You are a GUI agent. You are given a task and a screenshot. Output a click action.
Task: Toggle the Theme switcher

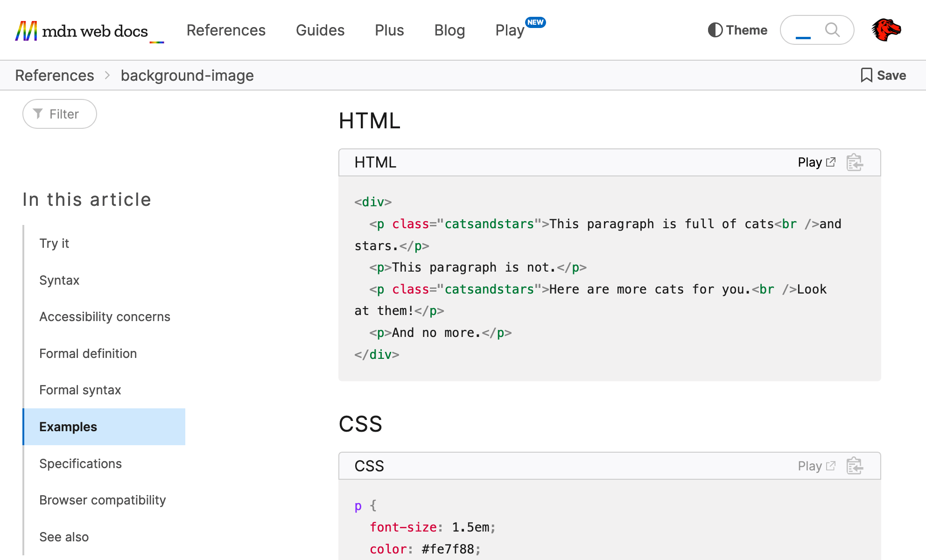pos(737,30)
